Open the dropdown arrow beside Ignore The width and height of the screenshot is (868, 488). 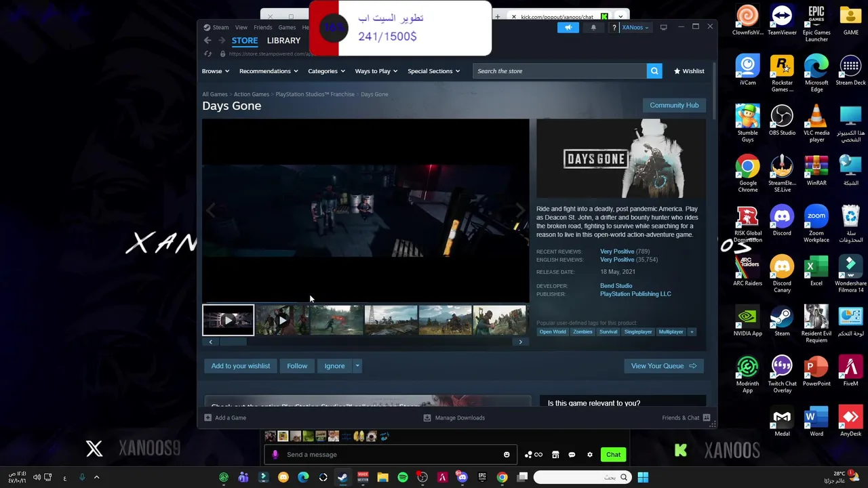[357, 366]
